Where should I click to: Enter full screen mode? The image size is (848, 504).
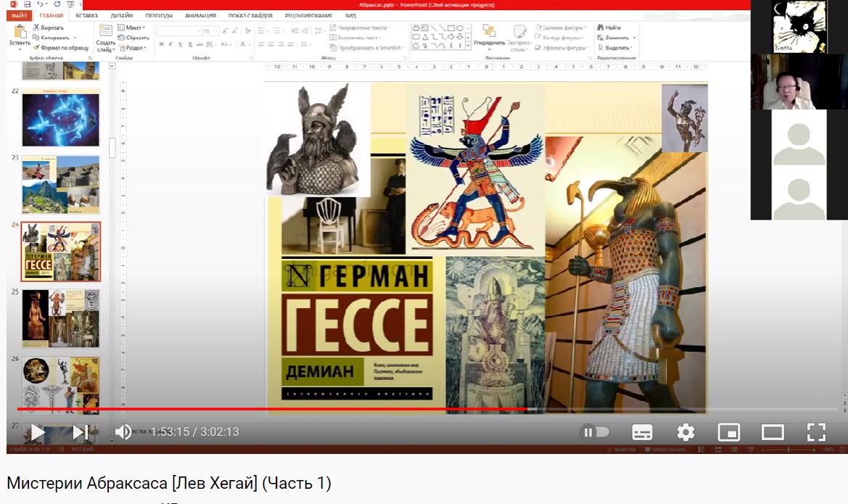pyautogui.click(x=816, y=432)
